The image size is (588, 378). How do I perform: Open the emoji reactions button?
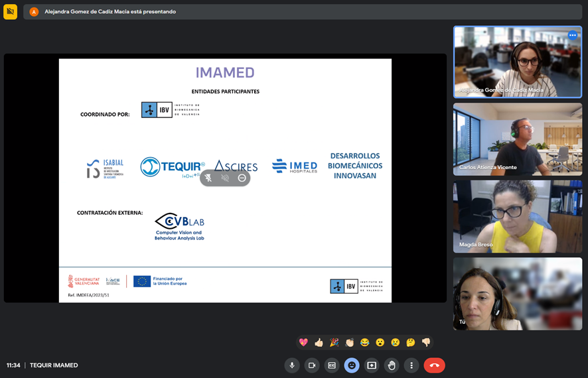[x=352, y=365]
